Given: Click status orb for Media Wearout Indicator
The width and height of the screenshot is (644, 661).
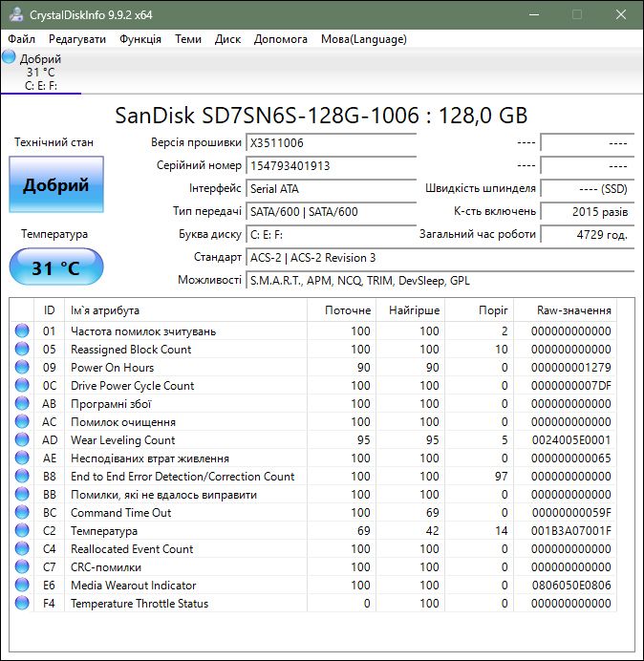Looking at the screenshot, I should point(22,585).
